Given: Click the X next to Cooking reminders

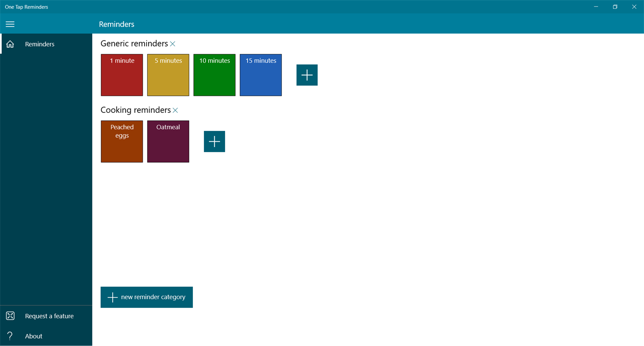Looking at the screenshot, I should click(x=175, y=110).
